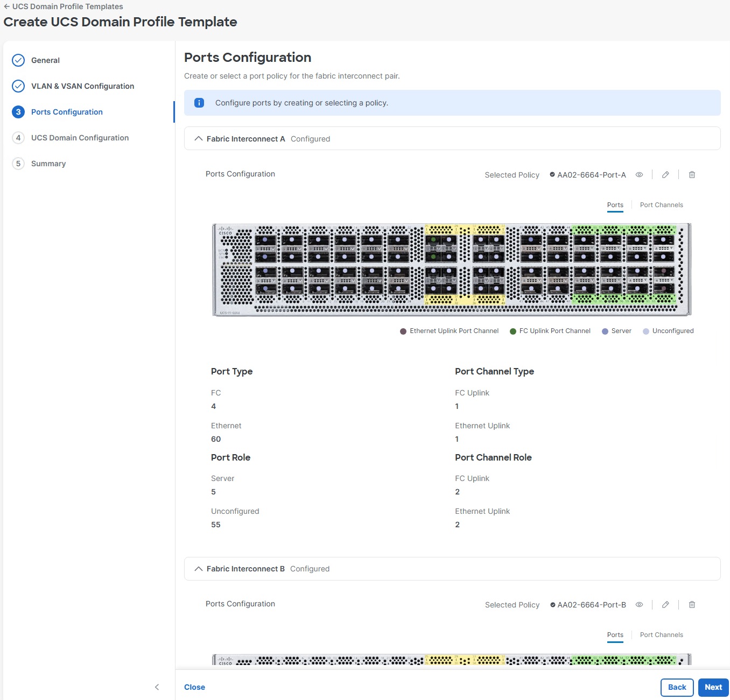The image size is (730, 700).
Task: Click the Cisco logo on Fabric A chassis
Action: click(225, 230)
